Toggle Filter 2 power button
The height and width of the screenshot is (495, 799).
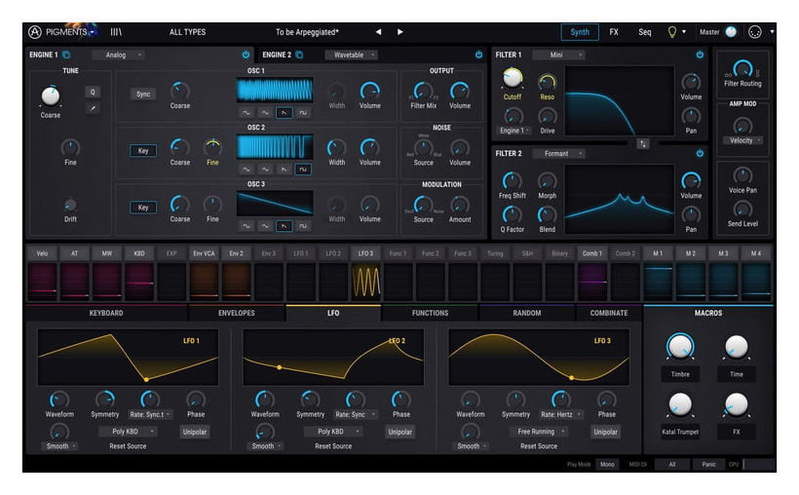700,153
